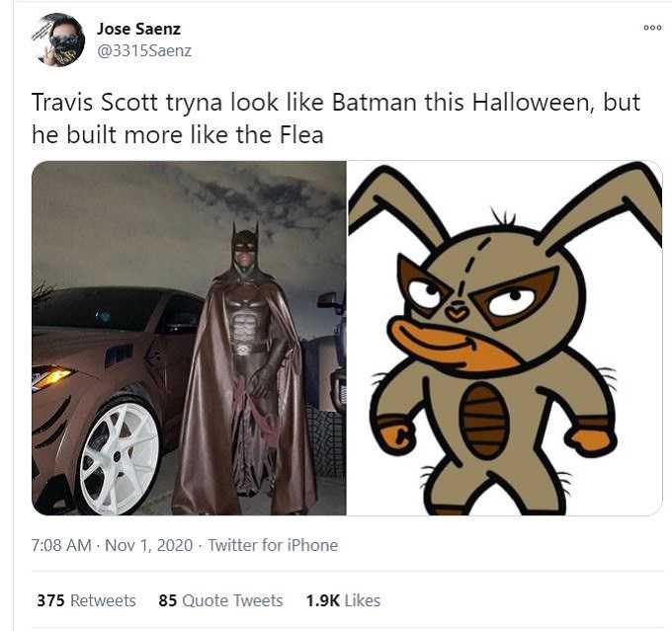Click the tweet text mentioning Travis Scott

[336, 118]
